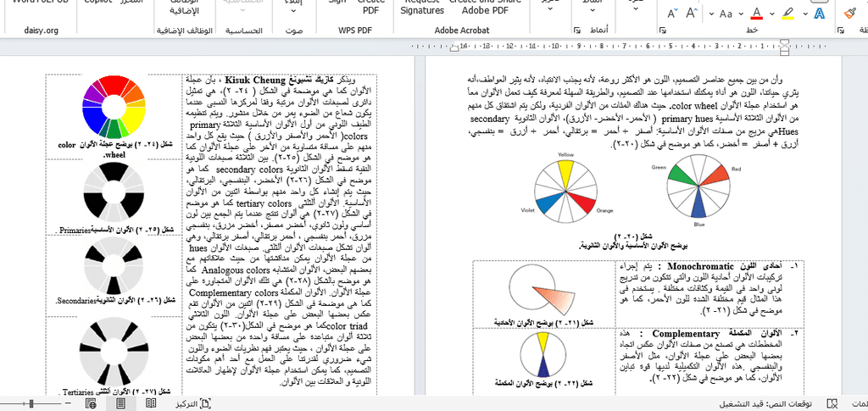Click the caption 'Tertiaries'
This screenshot has width=868, height=411.
(79, 392)
